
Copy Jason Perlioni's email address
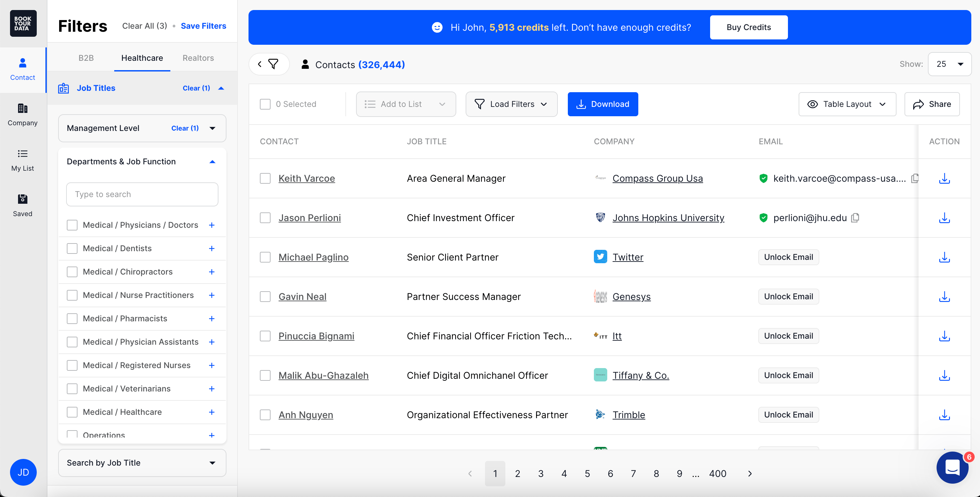coord(855,218)
